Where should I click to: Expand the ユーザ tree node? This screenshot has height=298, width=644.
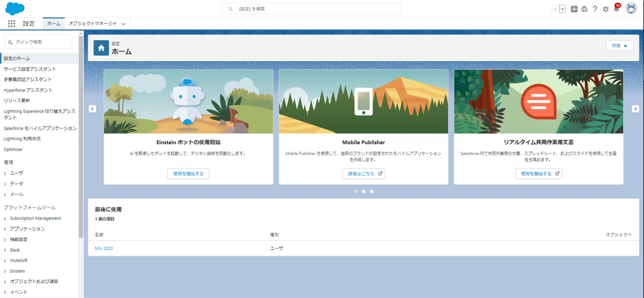coord(5,173)
